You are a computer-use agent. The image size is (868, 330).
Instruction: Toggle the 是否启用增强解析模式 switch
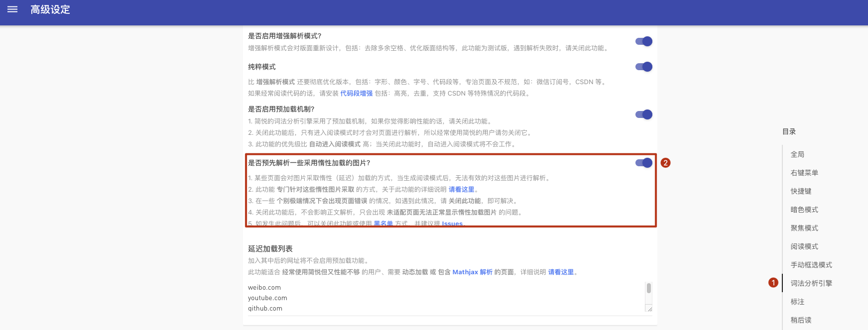[644, 41]
